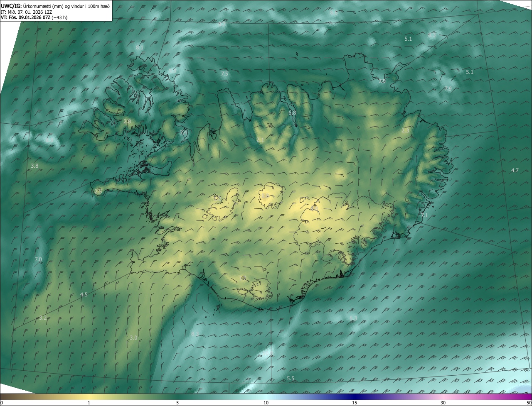This screenshot has width=532, height=406.
Task: Click the colour scale tick label 1
Action: coord(89,403)
